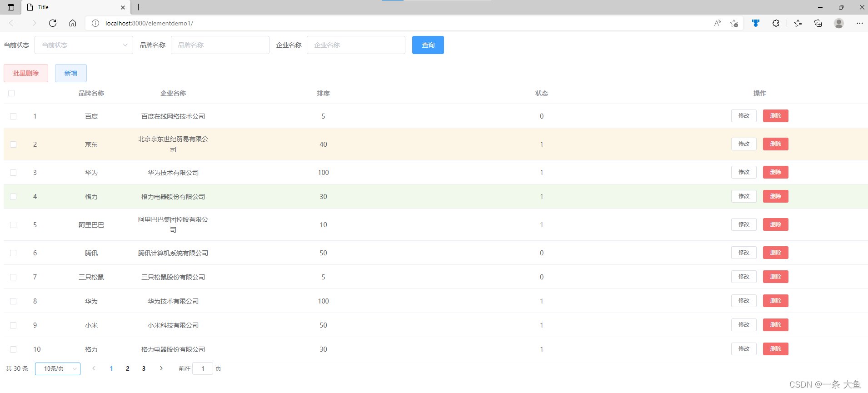
Task: Open the favorites list icon
Action: 798,23
